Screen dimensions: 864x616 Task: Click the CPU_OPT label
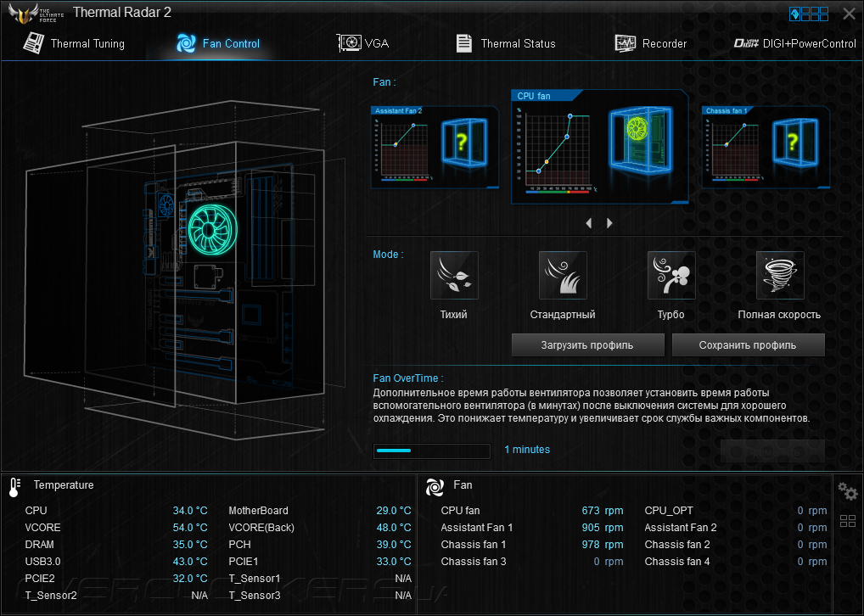[x=669, y=511]
